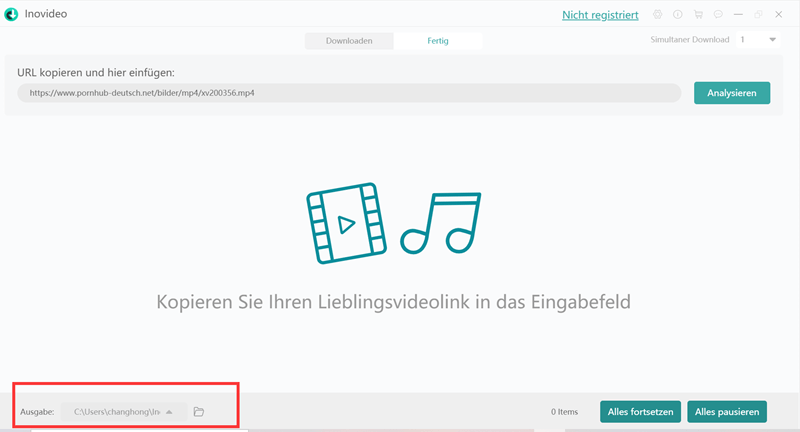The height and width of the screenshot is (432, 800).
Task: Switch to the Downloaden tab
Action: [x=349, y=41]
